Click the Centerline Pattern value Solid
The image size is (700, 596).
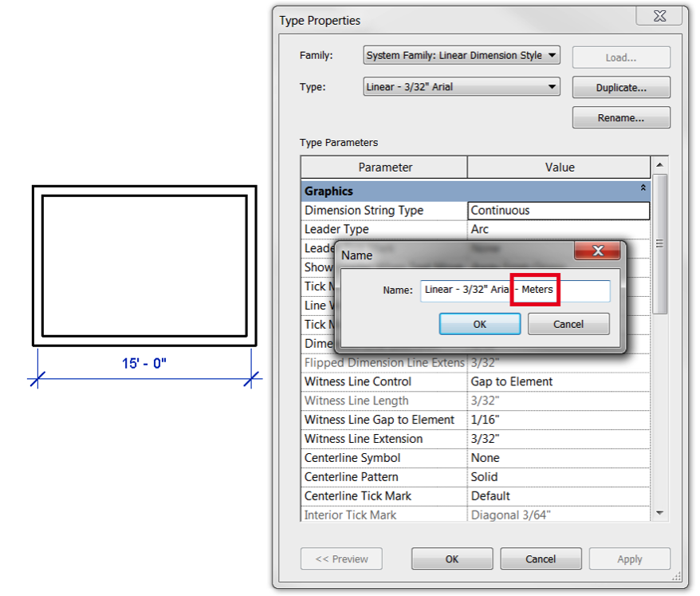coord(558,477)
